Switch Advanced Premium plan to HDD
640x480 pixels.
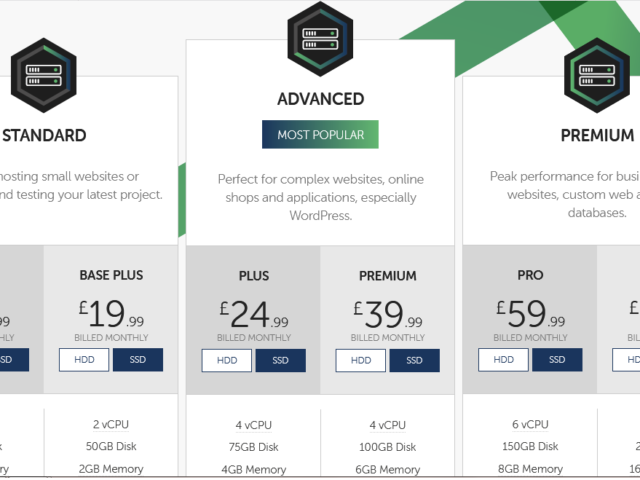[361, 360]
